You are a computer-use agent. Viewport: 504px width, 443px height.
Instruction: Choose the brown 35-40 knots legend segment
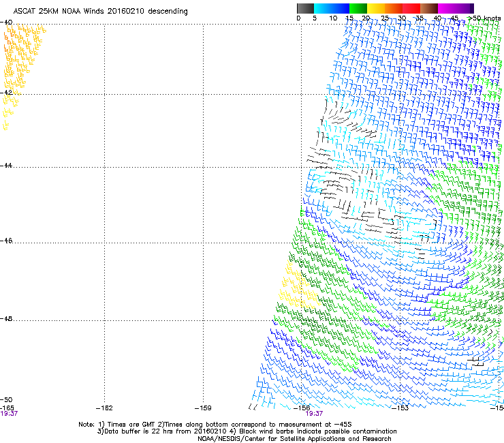click(429, 8)
